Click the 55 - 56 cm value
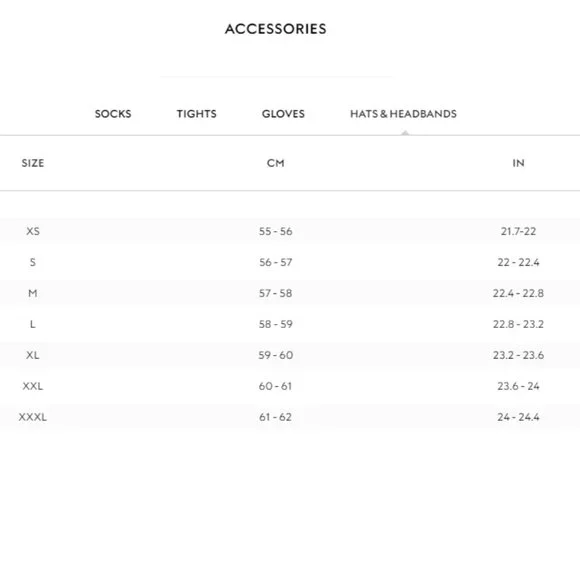 tap(276, 231)
